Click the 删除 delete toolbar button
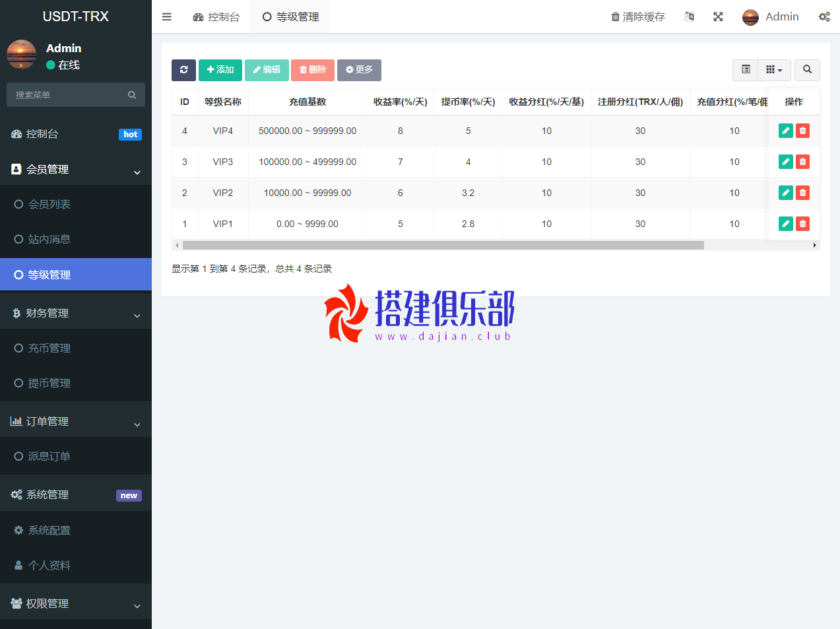The height and width of the screenshot is (629, 840). tap(313, 70)
